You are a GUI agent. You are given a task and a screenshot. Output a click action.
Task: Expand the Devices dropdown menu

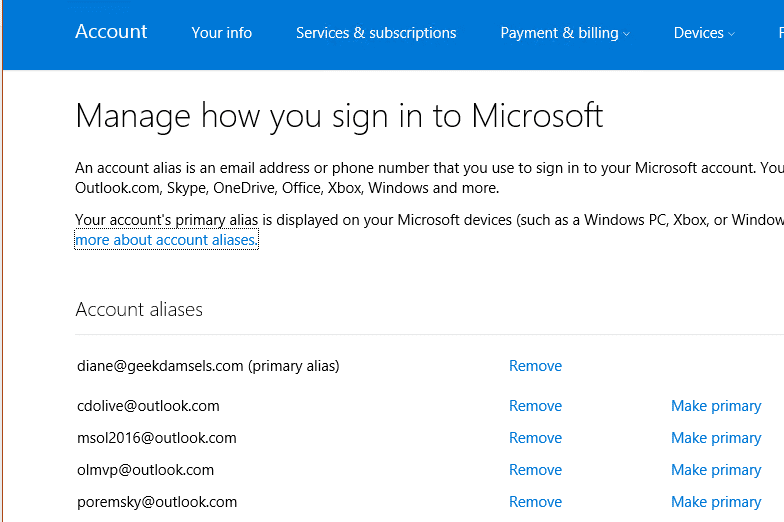point(704,33)
